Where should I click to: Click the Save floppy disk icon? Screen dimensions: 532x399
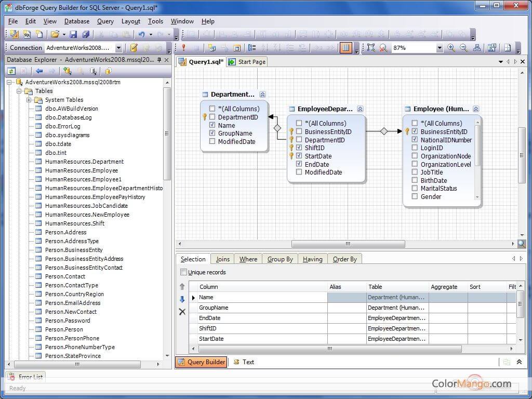(73, 34)
